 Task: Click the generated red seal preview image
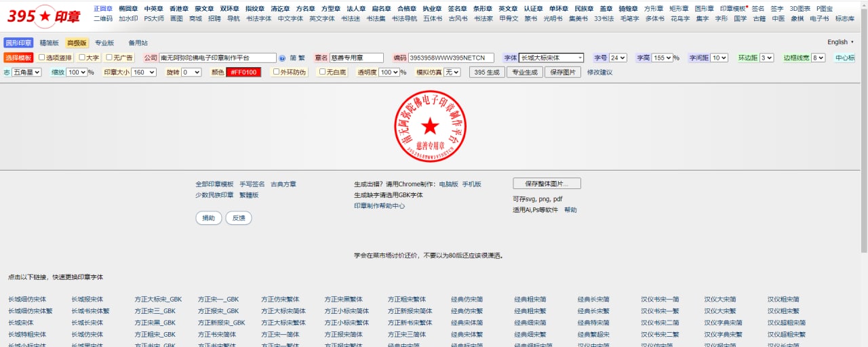(x=429, y=126)
